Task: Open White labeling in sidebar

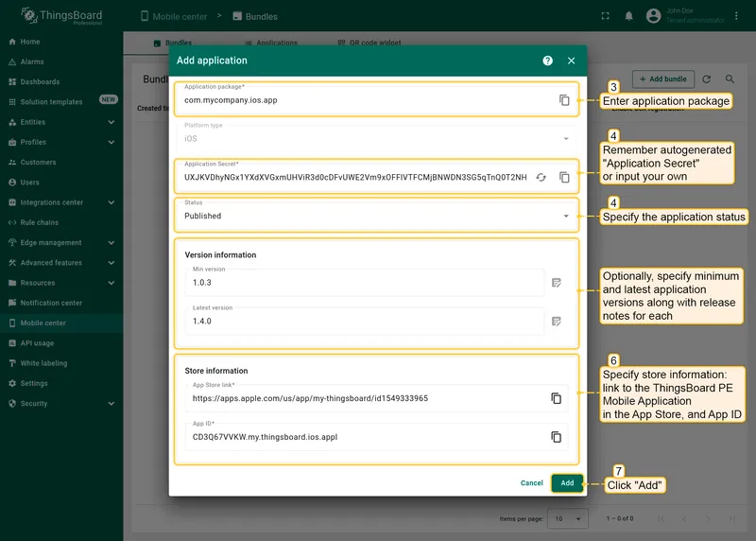Action: click(x=61, y=363)
